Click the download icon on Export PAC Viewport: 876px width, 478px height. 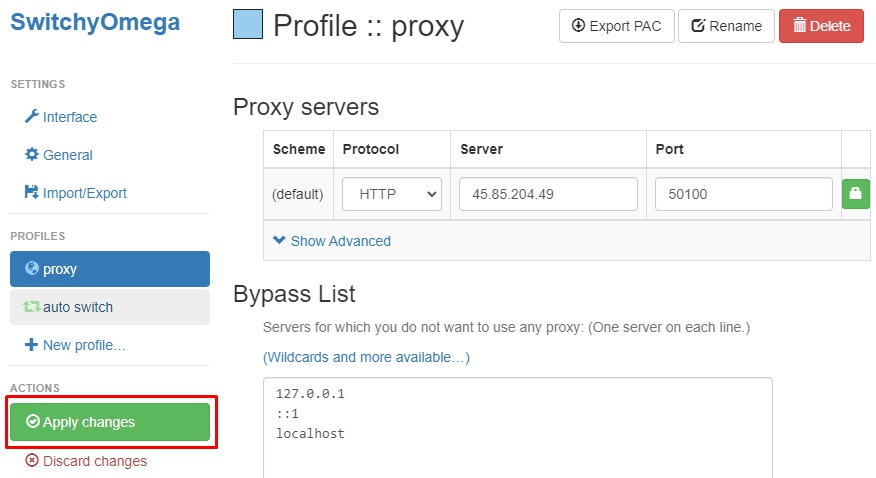click(x=578, y=26)
